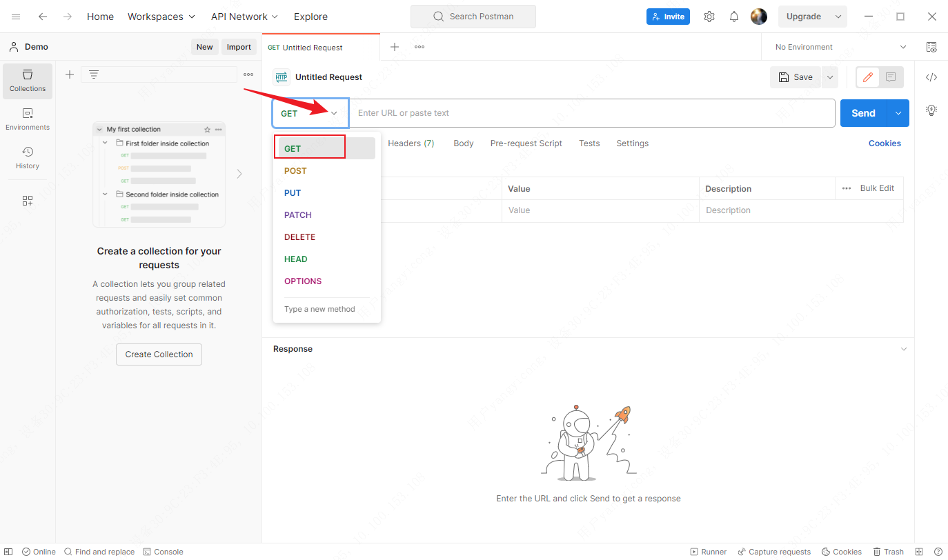Select the Untitled Request tab
Screen dimensions: 948x560
coord(321,48)
